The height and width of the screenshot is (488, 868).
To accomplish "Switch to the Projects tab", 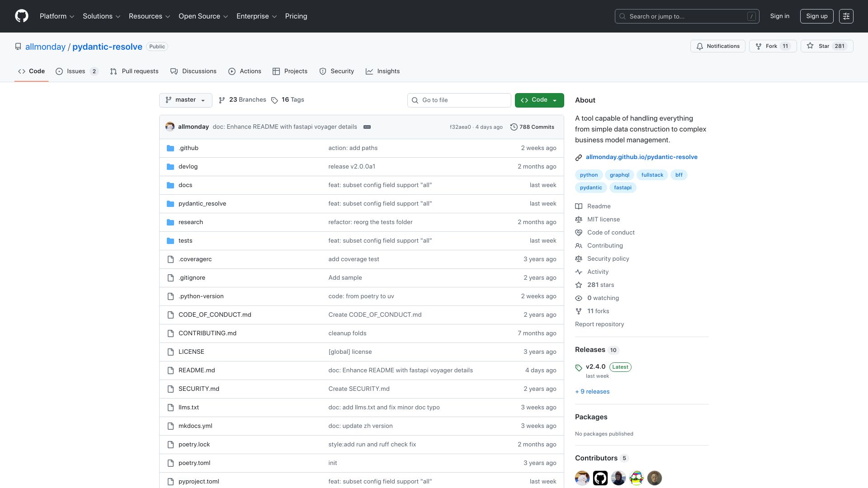I will [x=290, y=71].
